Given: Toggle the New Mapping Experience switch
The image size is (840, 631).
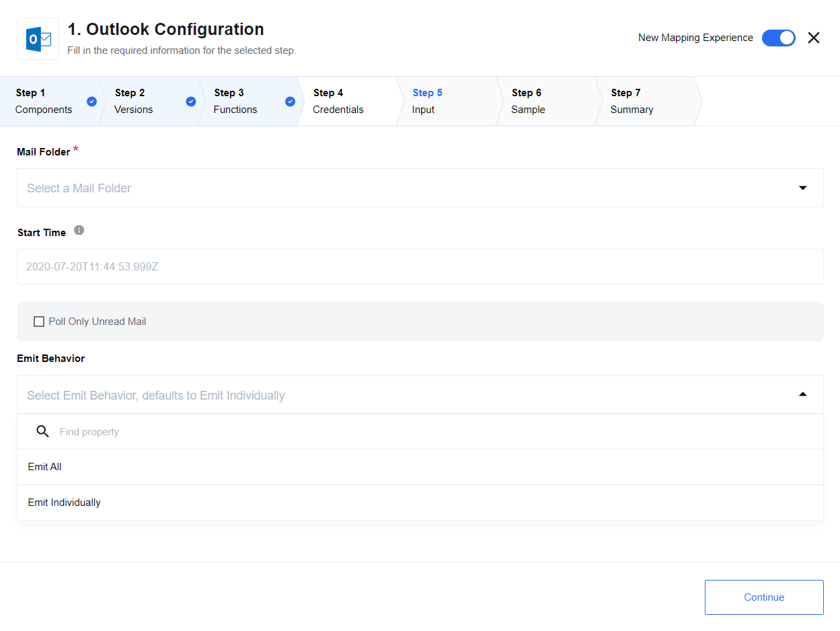Looking at the screenshot, I should tap(779, 38).
